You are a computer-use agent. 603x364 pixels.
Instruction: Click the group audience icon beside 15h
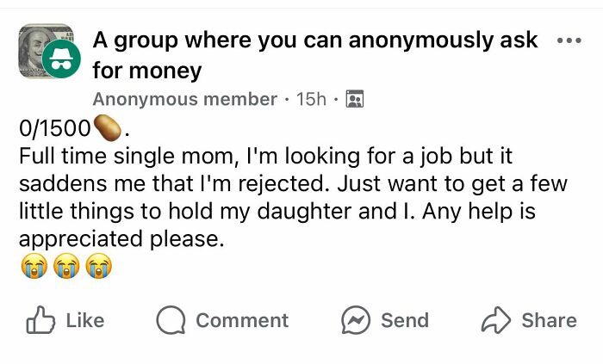point(352,99)
